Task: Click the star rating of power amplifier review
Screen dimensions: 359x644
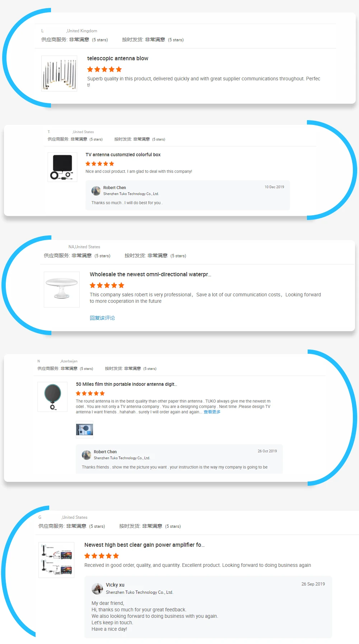Action: (102, 556)
